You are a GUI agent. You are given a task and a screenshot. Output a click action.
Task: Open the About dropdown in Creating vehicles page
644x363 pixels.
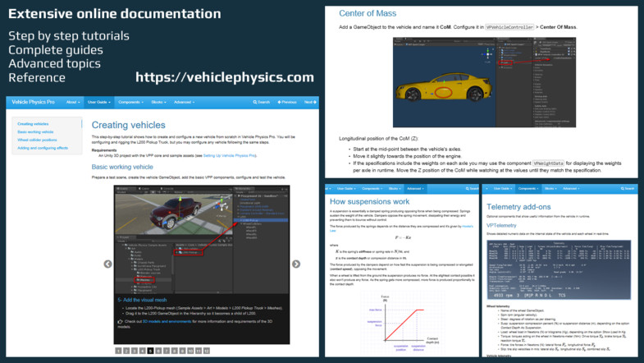tap(73, 102)
